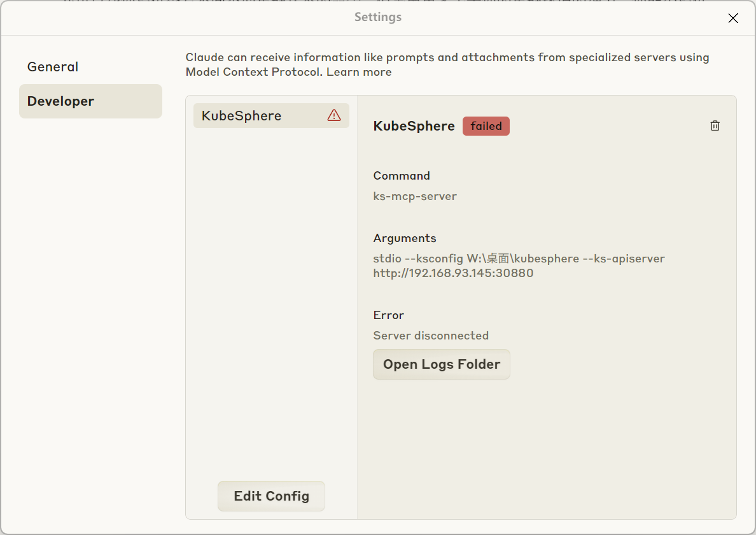The width and height of the screenshot is (756, 535).
Task: Open the Edit Config button
Action: 271,496
